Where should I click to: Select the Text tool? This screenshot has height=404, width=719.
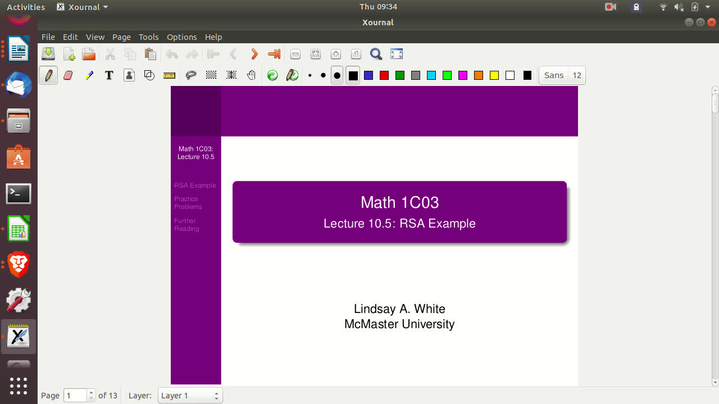click(x=109, y=75)
